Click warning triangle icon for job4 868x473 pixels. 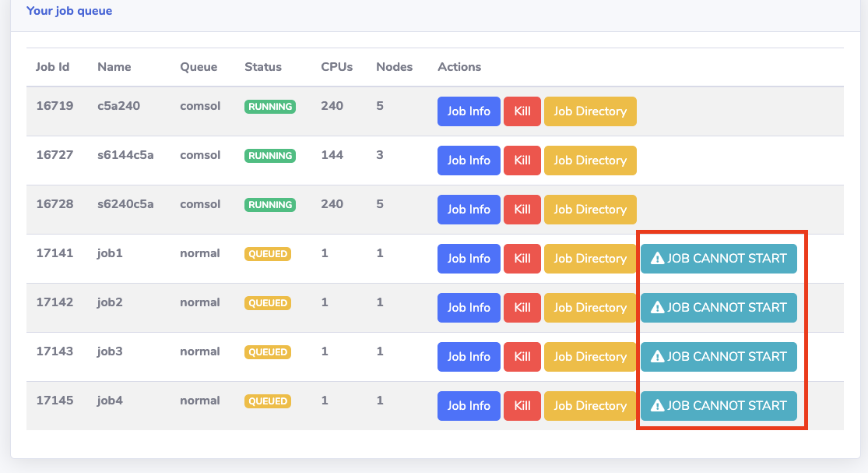pyautogui.click(x=657, y=406)
